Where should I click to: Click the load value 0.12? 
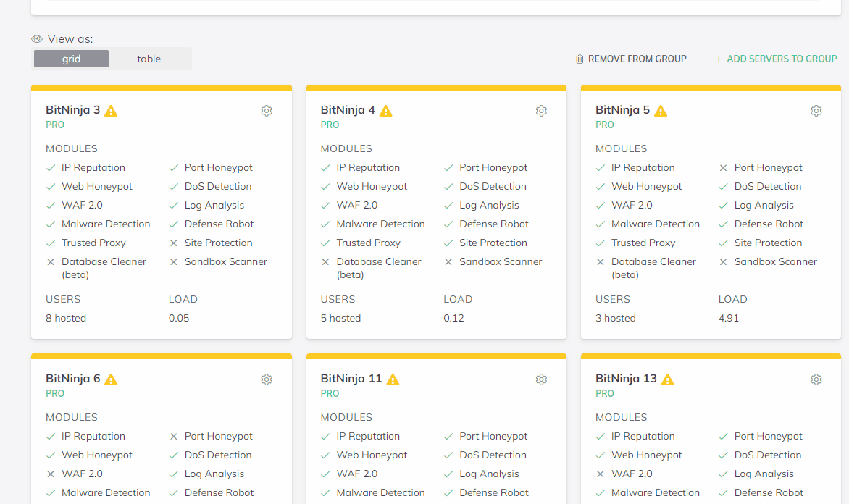pos(453,319)
